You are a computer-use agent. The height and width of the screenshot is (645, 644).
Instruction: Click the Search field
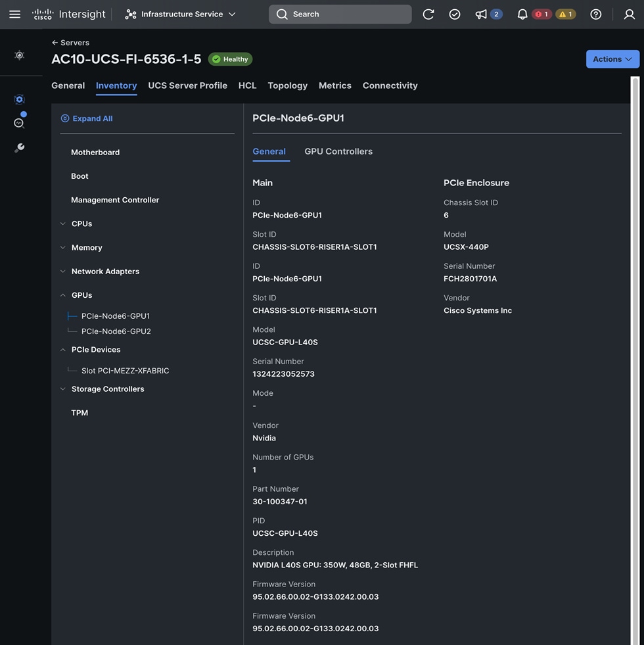pyautogui.click(x=340, y=14)
